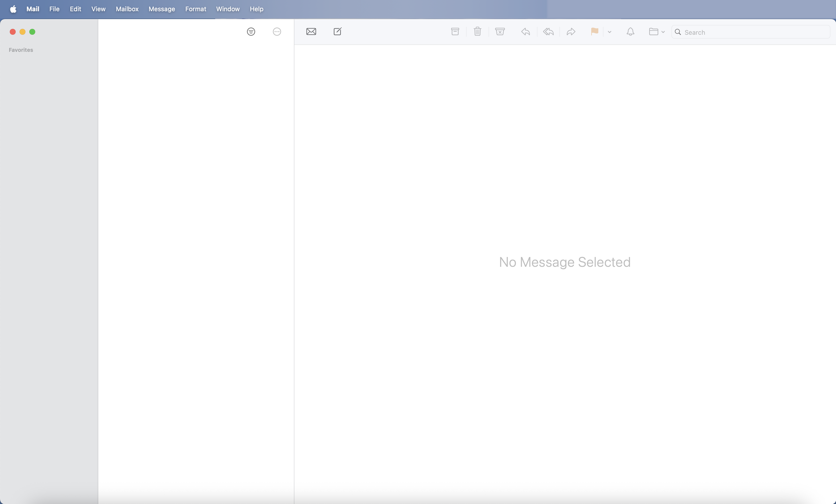Open the Help menu

click(256, 9)
